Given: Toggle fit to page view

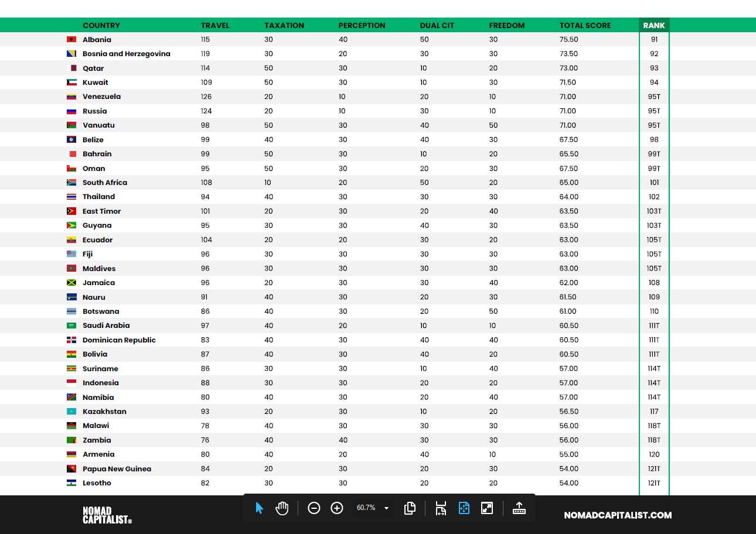Looking at the screenshot, I should click(464, 508).
